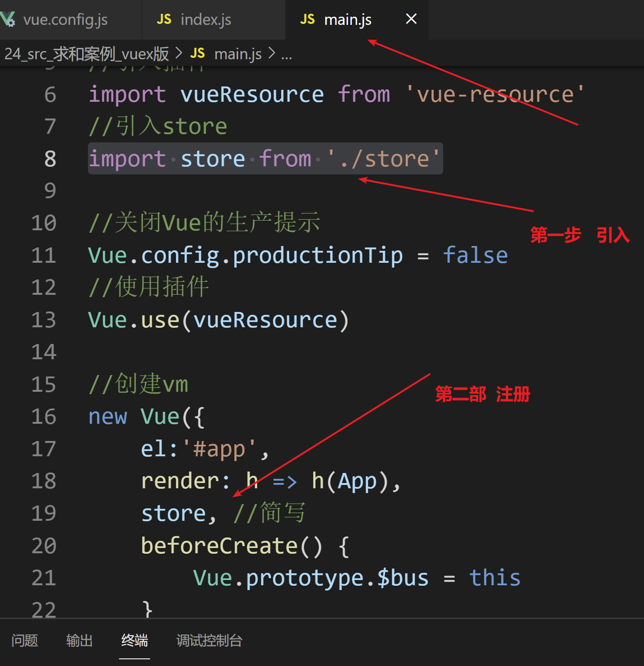Close the main.js tab
The height and width of the screenshot is (666, 644).
point(411,19)
